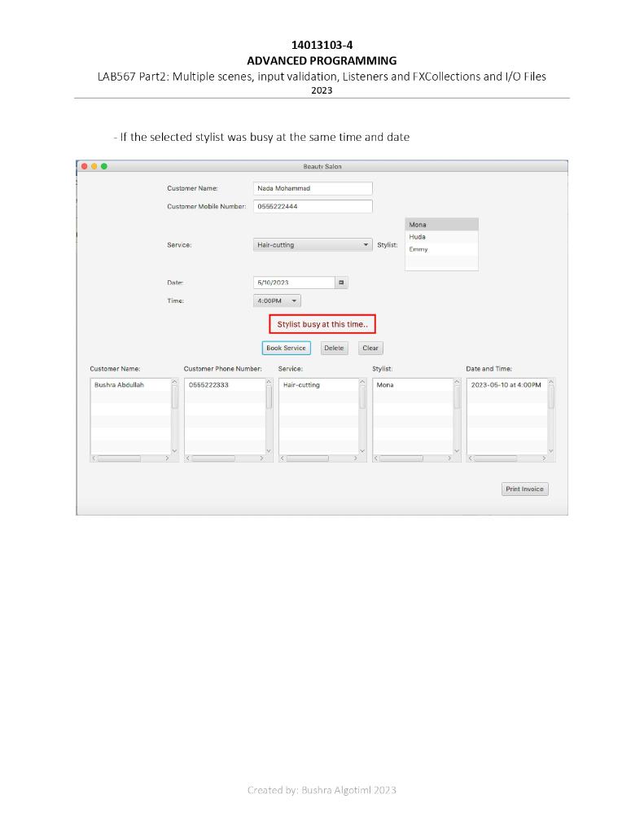The width and height of the screenshot is (644, 834).
Task: Click scroll-left arrow of Service list
Action: tap(283, 458)
